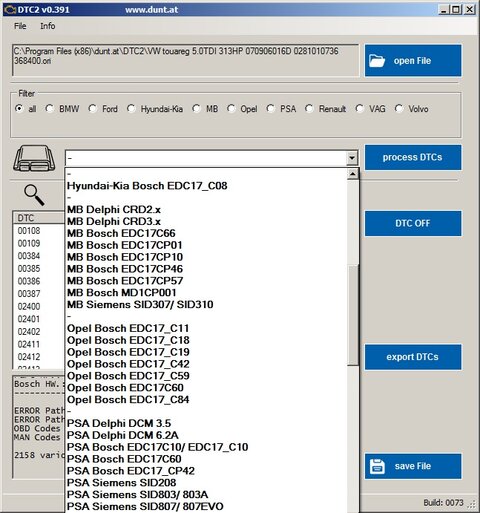Image resolution: width=480 pixels, height=513 pixels.
Task: Pick PSA Delphi DCM 3.5 entry
Action: tap(207, 424)
